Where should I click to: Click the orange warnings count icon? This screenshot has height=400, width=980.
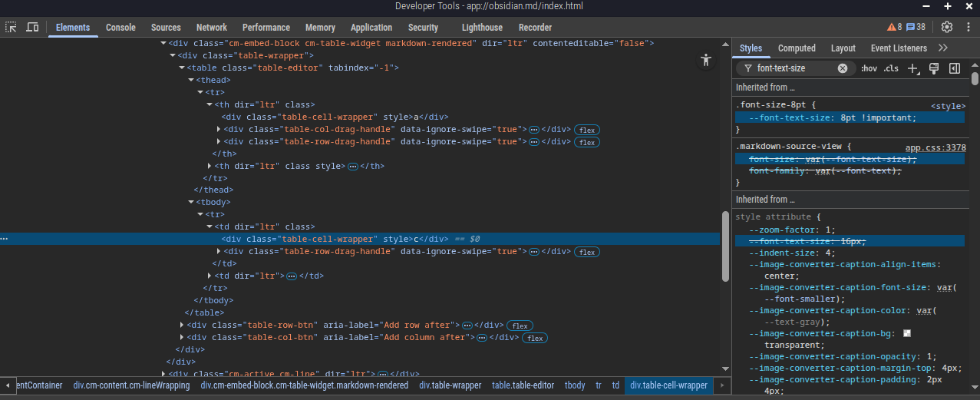pos(894,27)
